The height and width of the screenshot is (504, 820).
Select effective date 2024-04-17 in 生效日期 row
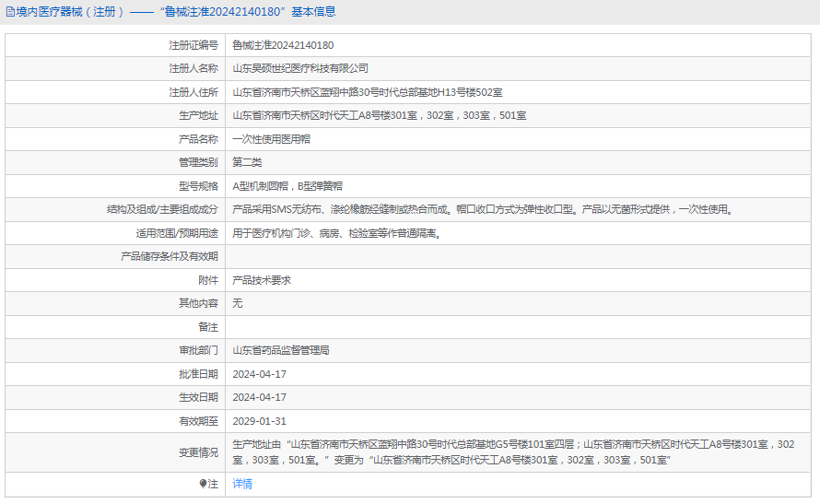point(260,397)
